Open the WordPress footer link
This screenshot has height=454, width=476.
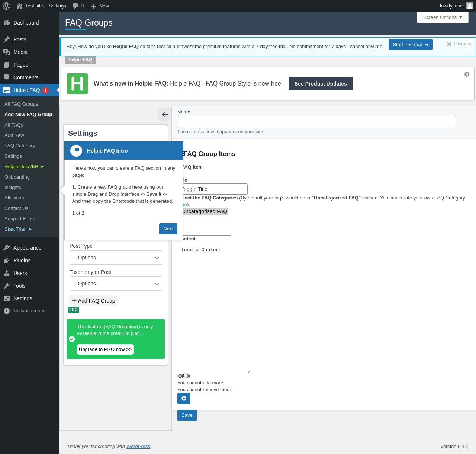[x=138, y=447]
